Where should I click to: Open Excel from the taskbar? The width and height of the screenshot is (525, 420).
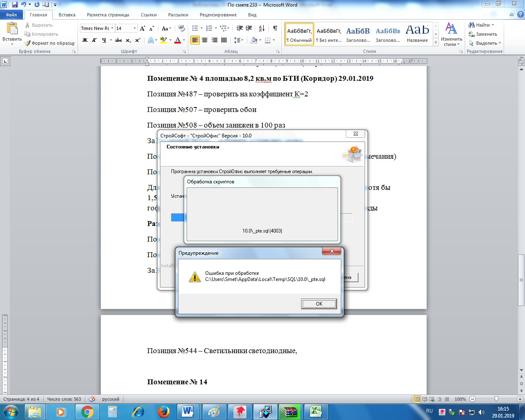point(315,411)
